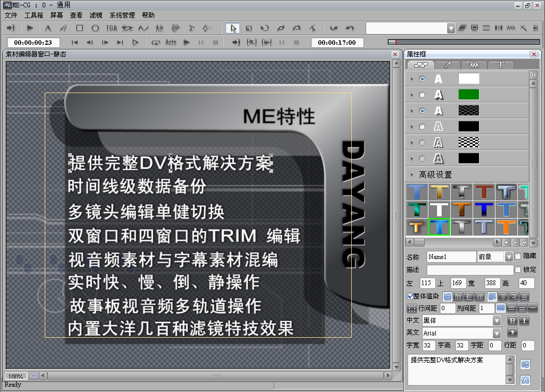This screenshot has height=392, width=545.
Task: Open the 滤镜 menu
Action: pos(96,15)
